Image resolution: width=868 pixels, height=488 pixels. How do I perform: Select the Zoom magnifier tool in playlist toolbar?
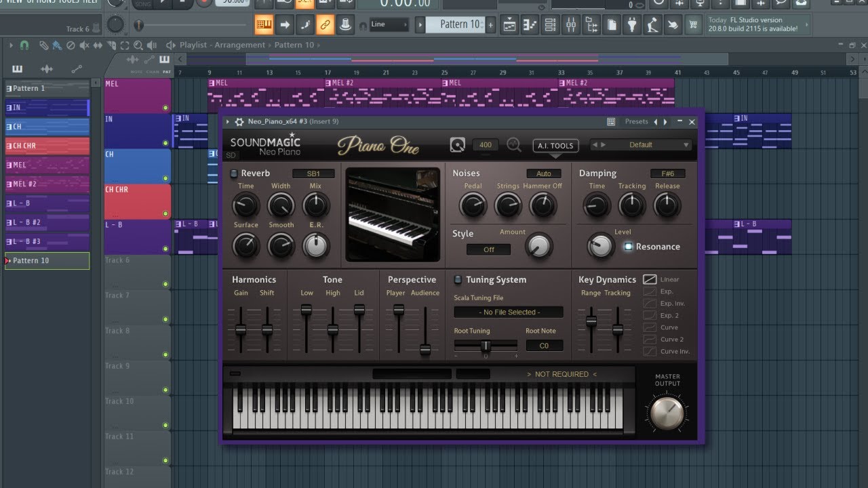[x=138, y=45]
